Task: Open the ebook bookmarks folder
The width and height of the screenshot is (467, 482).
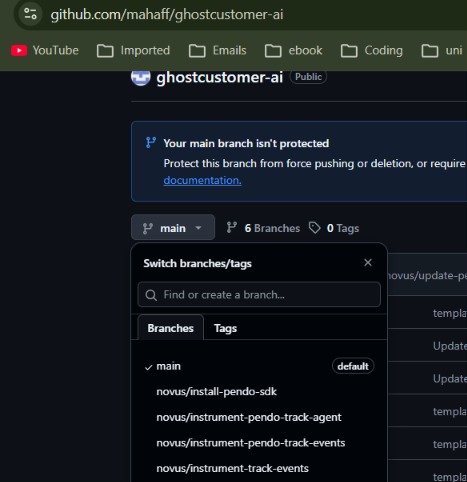Action: 293,50
